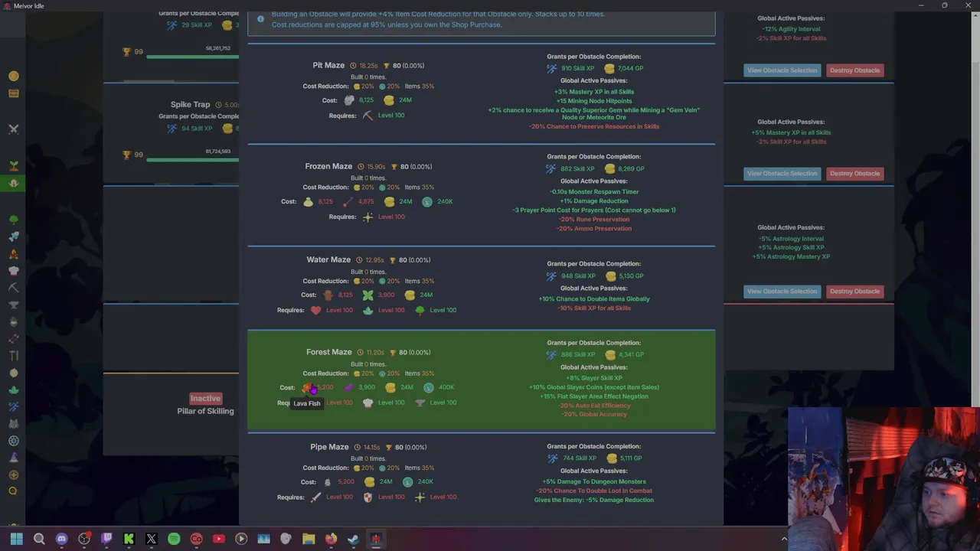Click the 948 Skill XP reward in Water Maze
The height and width of the screenshot is (551, 980).
click(571, 276)
